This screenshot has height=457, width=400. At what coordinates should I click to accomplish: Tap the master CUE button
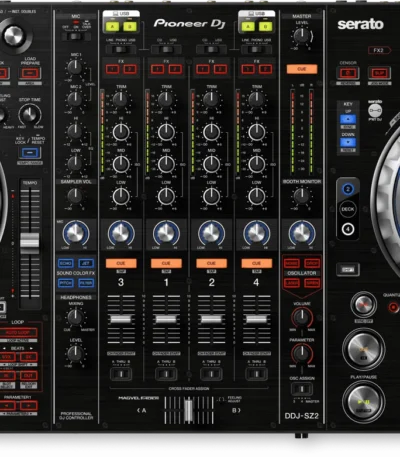pyautogui.click(x=302, y=69)
